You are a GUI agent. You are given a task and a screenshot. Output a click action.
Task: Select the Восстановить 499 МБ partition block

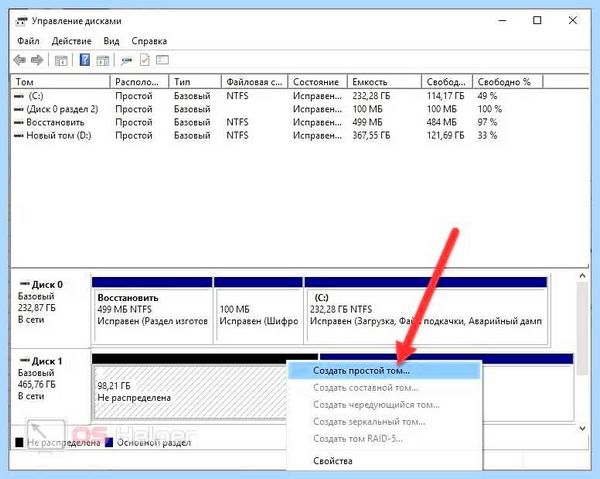pyautogui.click(x=152, y=311)
